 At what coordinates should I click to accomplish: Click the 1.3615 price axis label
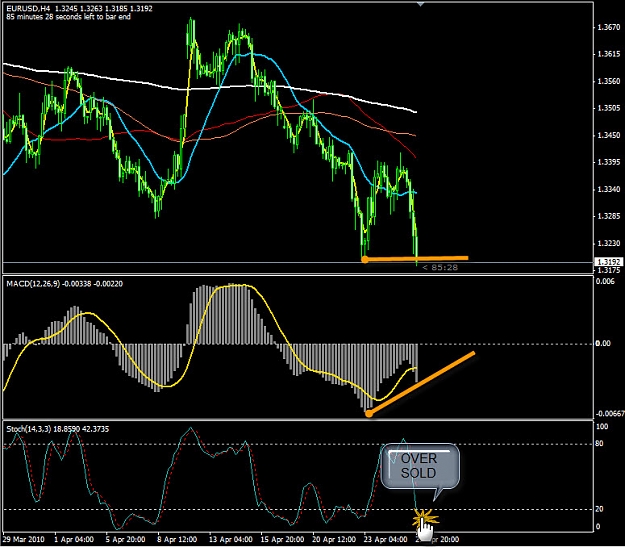click(609, 54)
